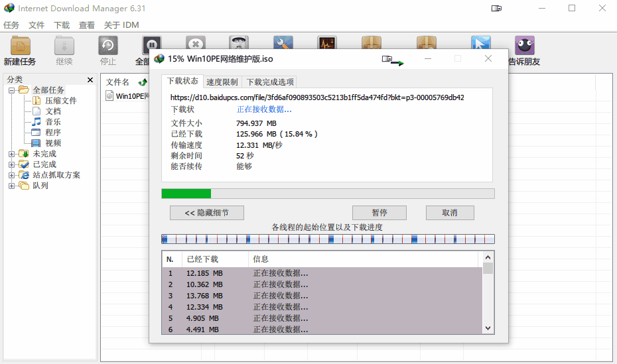This screenshot has width=617, height=364.
Task: Click the thread list scrollbar thumb
Action: pyautogui.click(x=488, y=268)
